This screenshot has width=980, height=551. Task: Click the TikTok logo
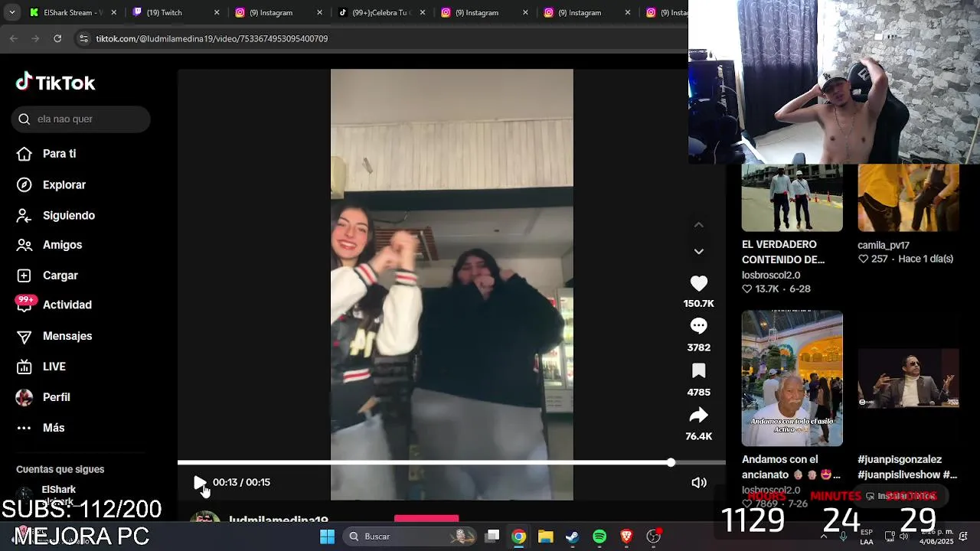coord(55,83)
